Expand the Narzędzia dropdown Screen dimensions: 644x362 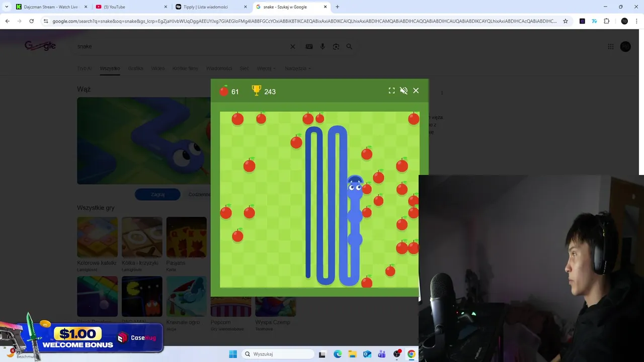(298, 68)
